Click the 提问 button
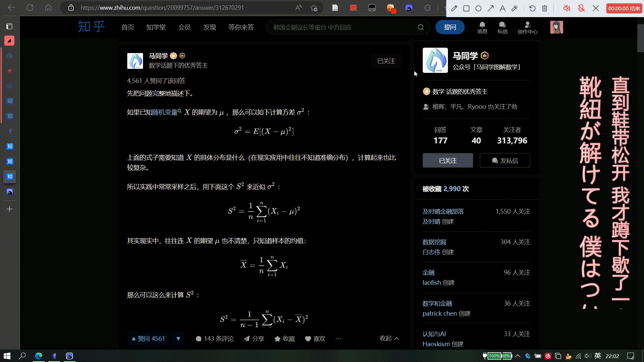Image resolution: width=644 pixels, height=362 pixels. point(450,27)
